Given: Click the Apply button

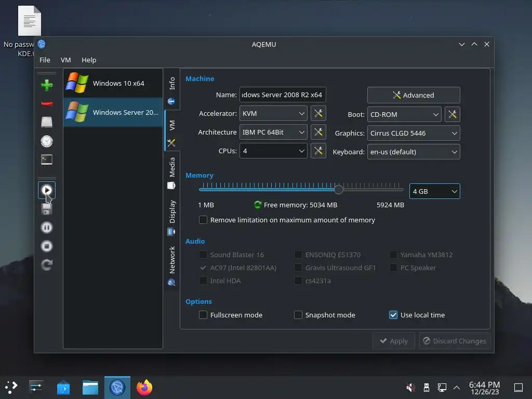Looking at the screenshot, I should [x=394, y=341].
